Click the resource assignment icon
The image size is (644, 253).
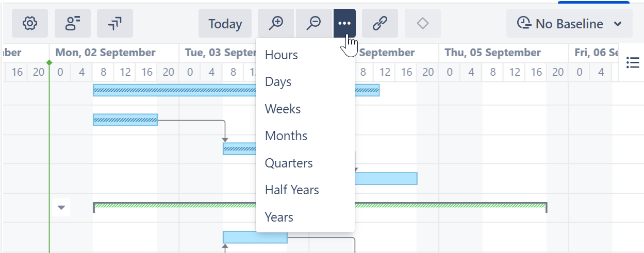[72, 24]
